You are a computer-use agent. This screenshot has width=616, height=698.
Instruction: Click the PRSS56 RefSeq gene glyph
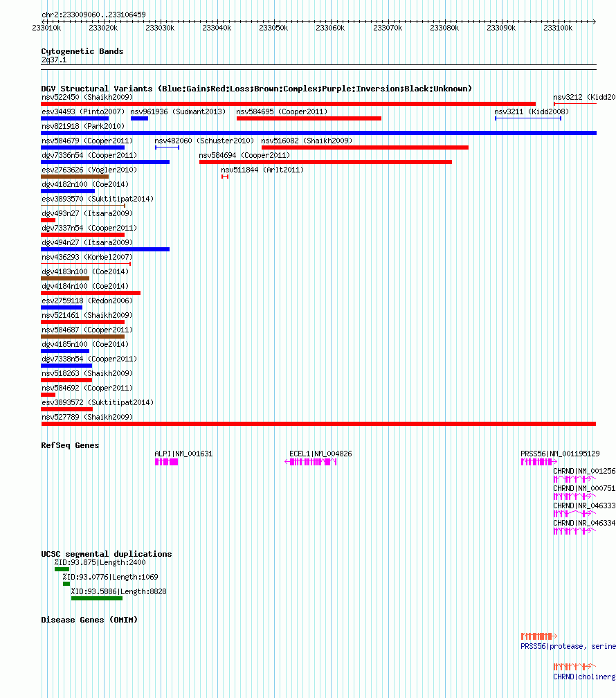tap(539, 462)
